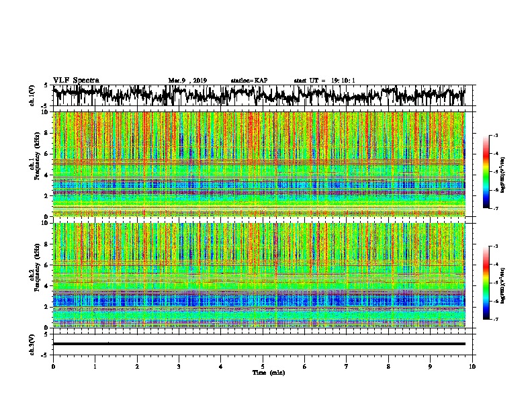Click the flat ch.3 voltage trace
This screenshot has width=532, height=411.
click(x=259, y=344)
